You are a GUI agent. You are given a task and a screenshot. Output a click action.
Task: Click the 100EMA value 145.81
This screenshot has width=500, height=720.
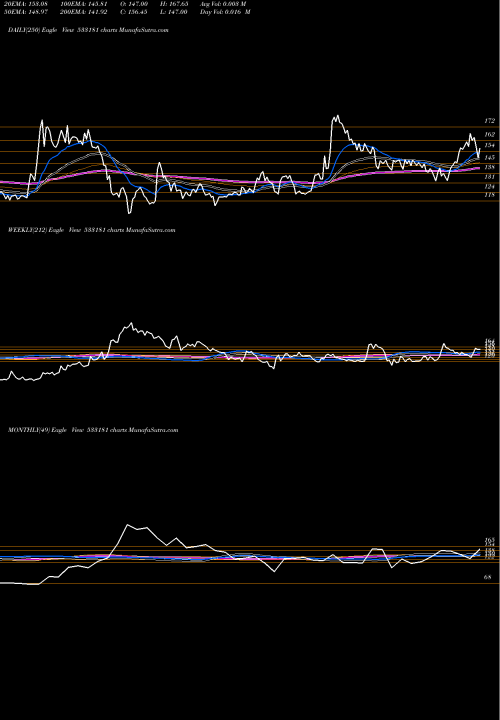pyautogui.click(x=83, y=4)
